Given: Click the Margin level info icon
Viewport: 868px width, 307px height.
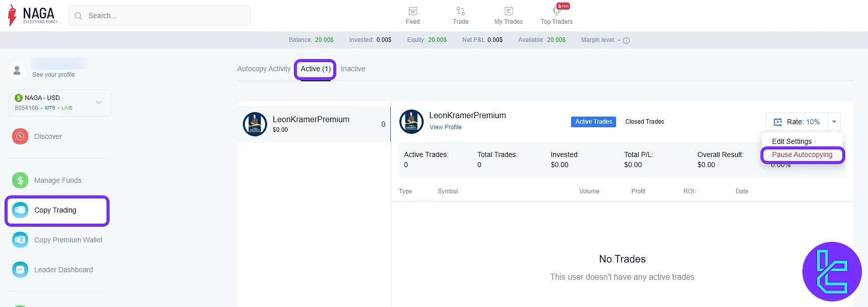Looking at the screenshot, I should click(x=626, y=40).
